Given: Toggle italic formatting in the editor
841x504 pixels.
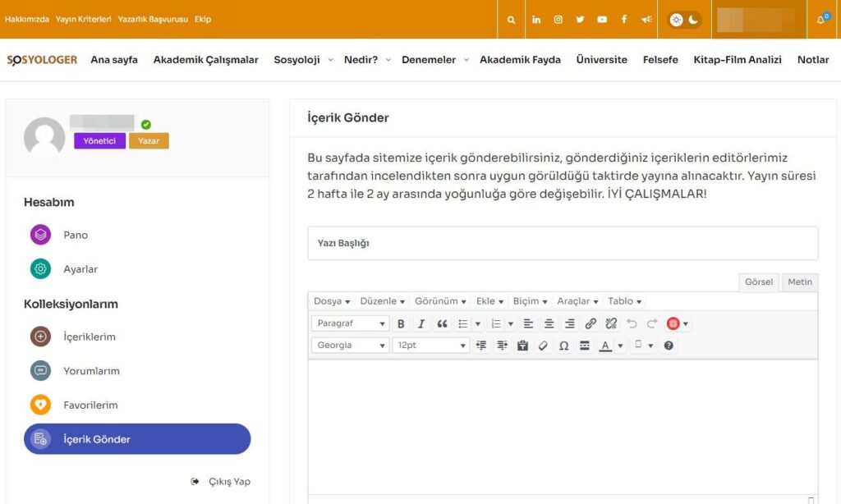Looking at the screenshot, I should 421,324.
